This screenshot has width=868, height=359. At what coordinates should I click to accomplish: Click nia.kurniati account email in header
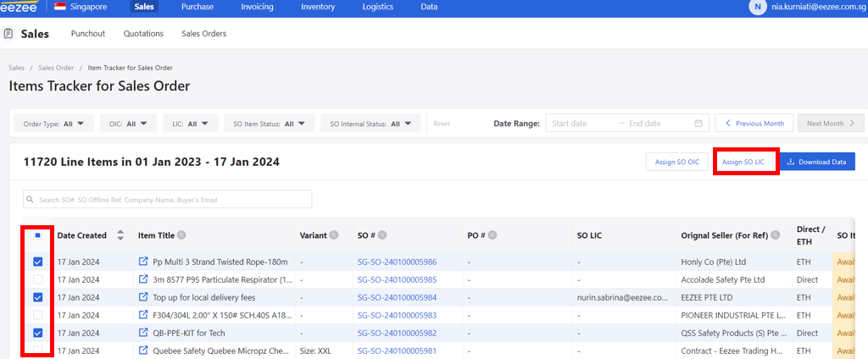point(819,7)
